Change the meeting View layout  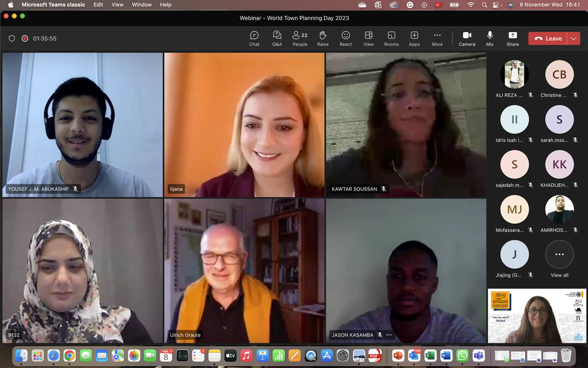[x=368, y=38]
